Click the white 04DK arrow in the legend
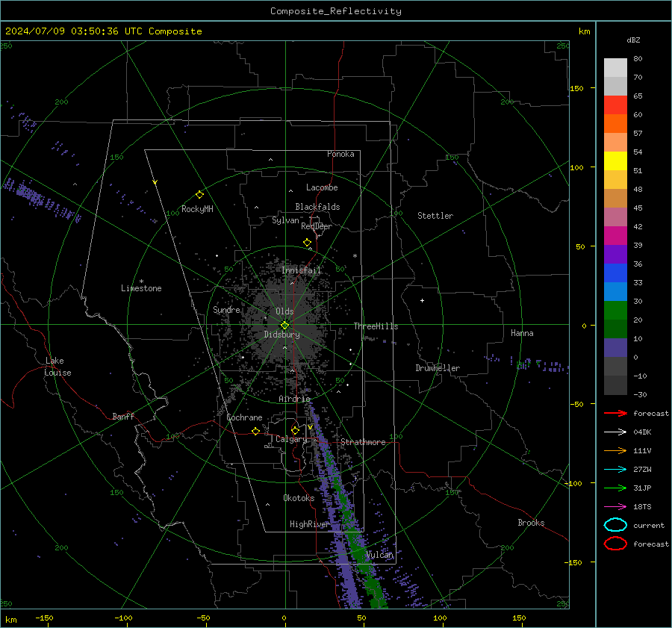The image size is (672, 628). (615, 432)
